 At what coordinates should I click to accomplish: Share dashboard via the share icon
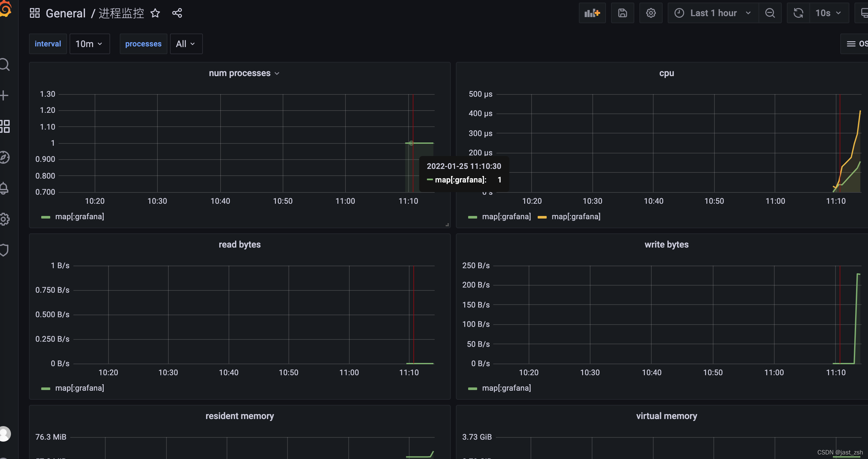pos(177,13)
